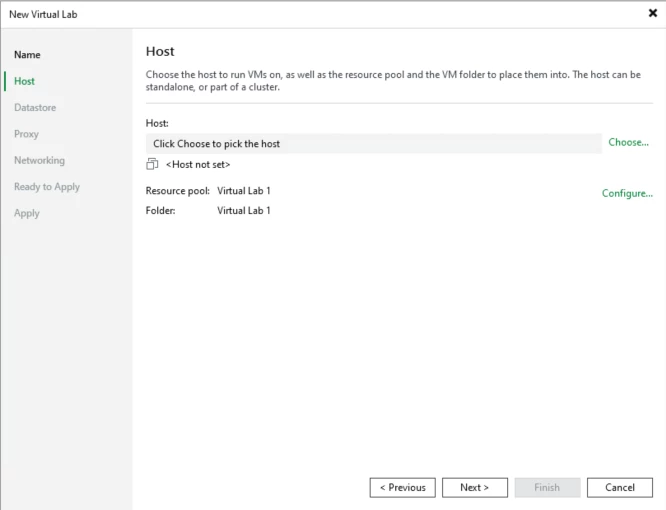Click the New Virtual Lab title bar
This screenshot has width=666, height=510.
[x=300, y=14]
